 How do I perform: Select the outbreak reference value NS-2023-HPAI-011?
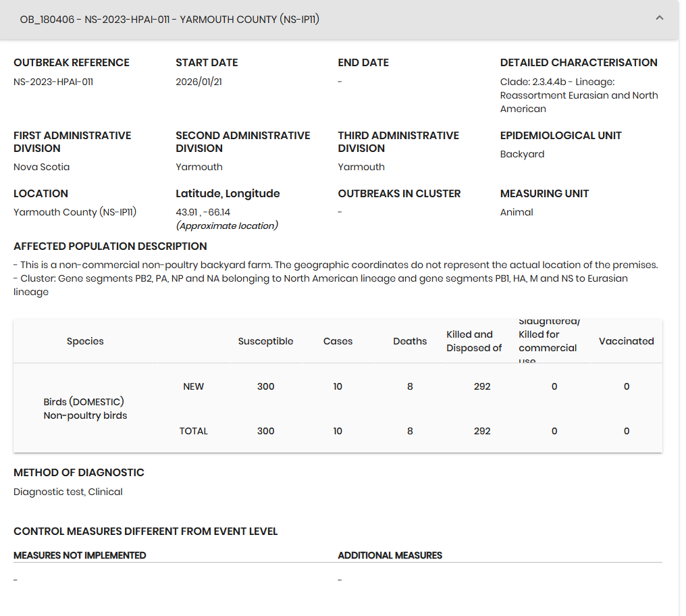click(x=53, y=82)
